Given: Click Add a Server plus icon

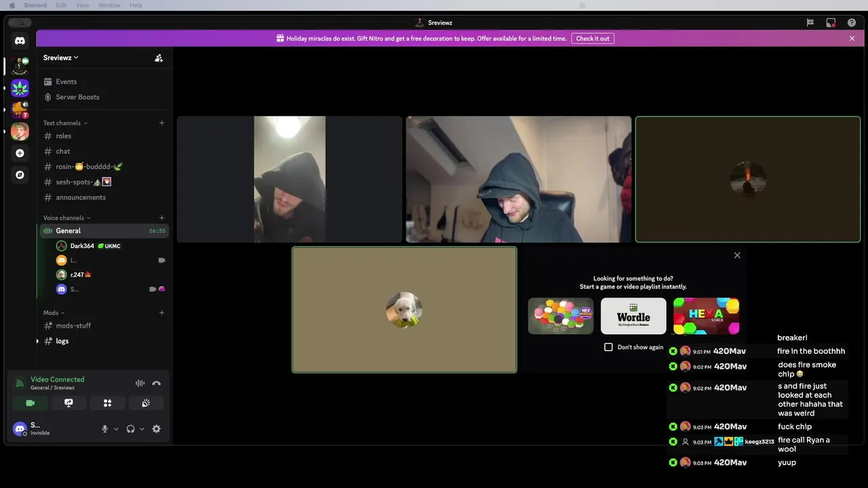Looking at the screenshot, I should (x=20, y=153).
